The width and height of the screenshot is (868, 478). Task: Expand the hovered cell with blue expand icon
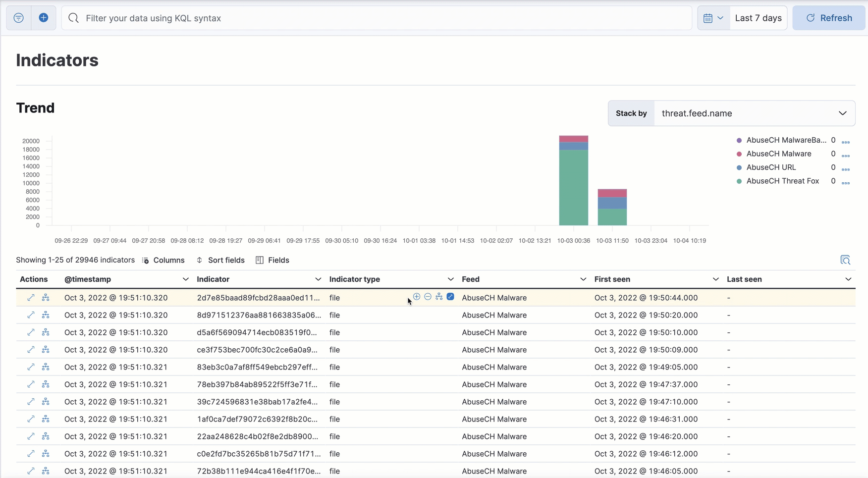click(x=450, y=297)
